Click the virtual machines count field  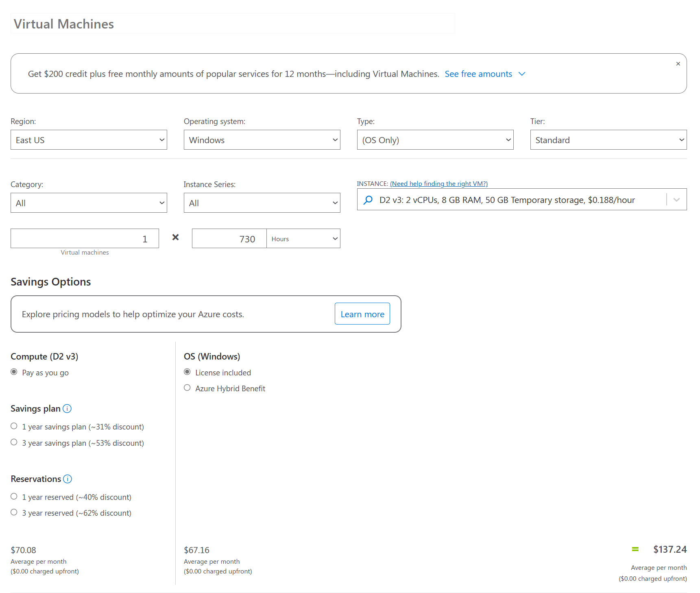pyautogui.click(x=85, y=238)
